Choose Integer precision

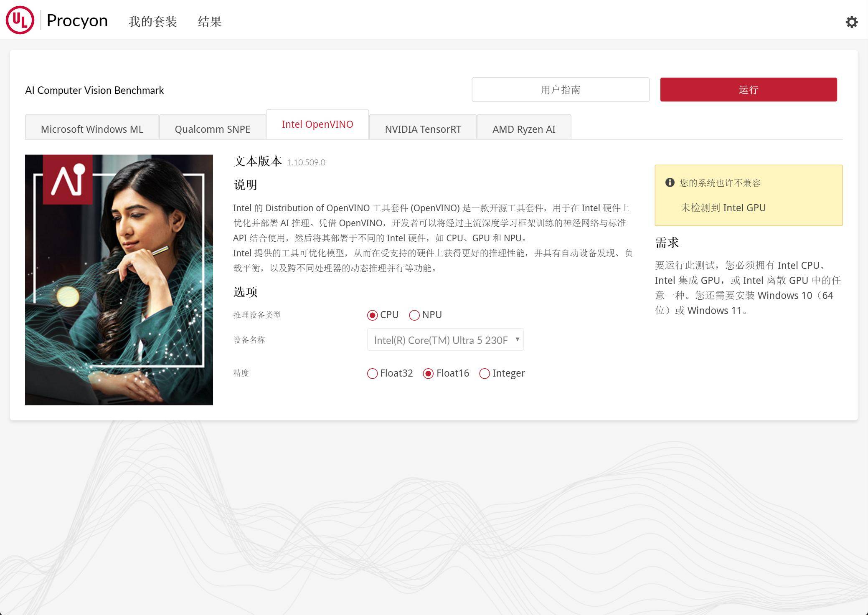pyautogui.click(x=485, y=374)
